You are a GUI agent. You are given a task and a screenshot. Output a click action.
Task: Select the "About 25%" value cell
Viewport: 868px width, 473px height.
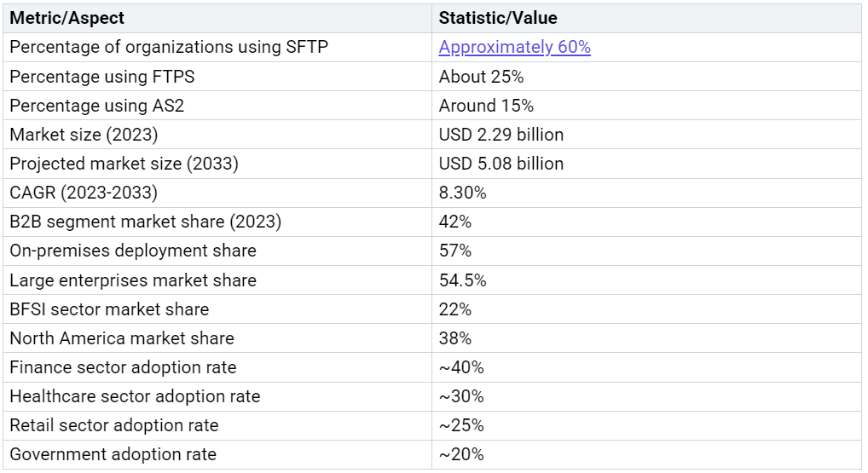pos(481,77)
